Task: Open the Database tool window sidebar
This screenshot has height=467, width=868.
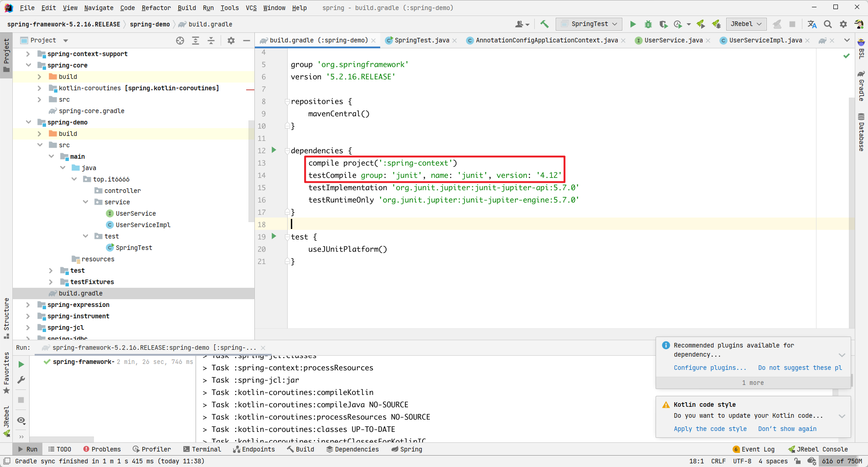Action: (861, 132)
